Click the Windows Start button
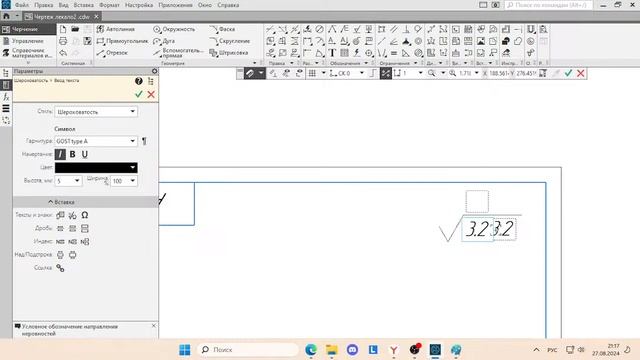 [x=184, y=350]
